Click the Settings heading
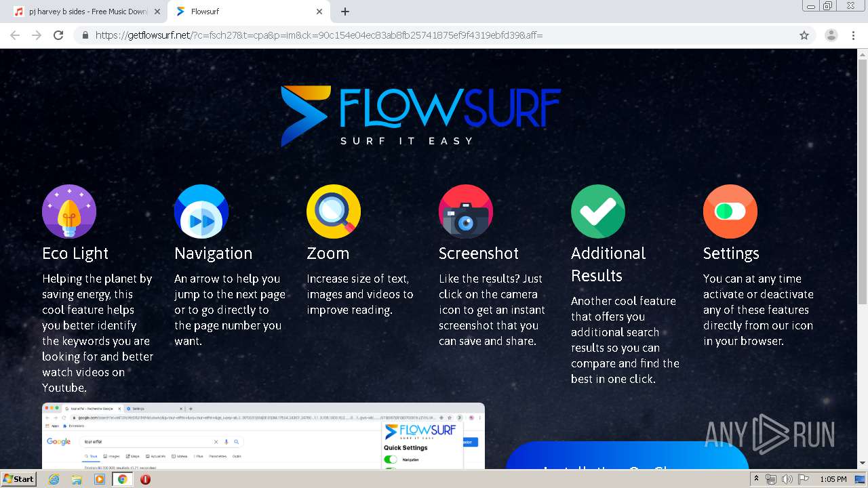This screenshot has width=868, height=488. pyautogui.click(x=731, y=253)
